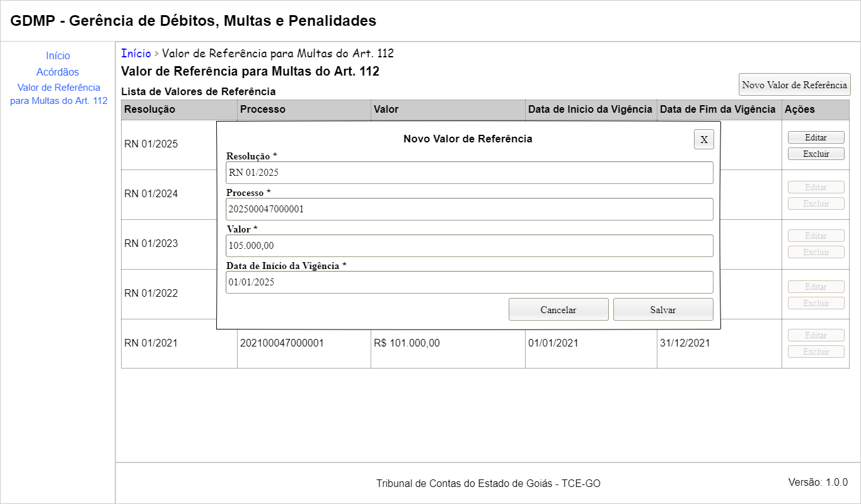Image resolution: width=861 pixels, height=504 pixels.
Task: Click Editar for RN 01/2023
Action: (x=816, y=236)
